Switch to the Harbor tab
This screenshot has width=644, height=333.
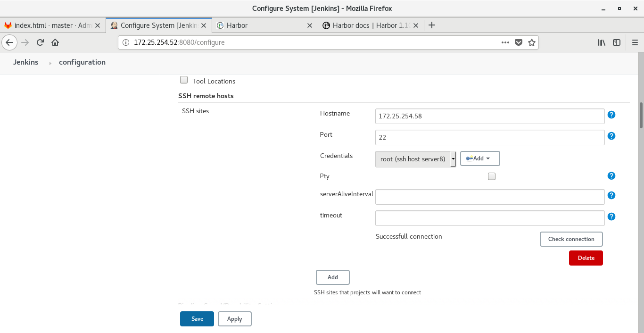coord(265,25)
